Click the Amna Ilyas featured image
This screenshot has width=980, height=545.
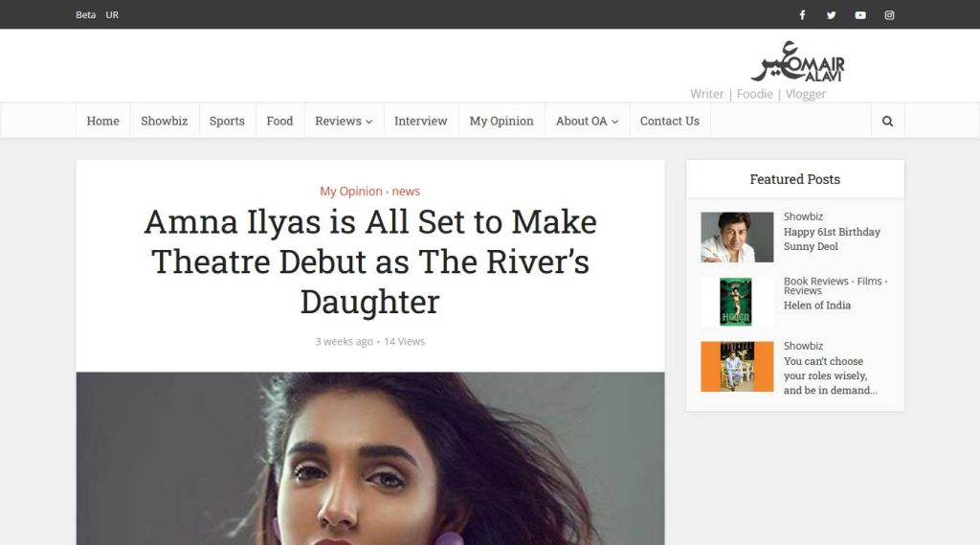[x=370, y=459]
